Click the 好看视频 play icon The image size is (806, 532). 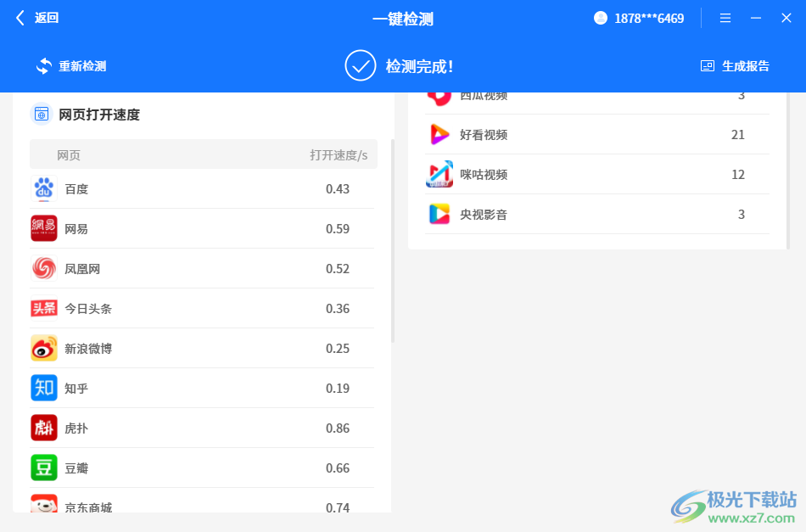[x=439, y=135]
